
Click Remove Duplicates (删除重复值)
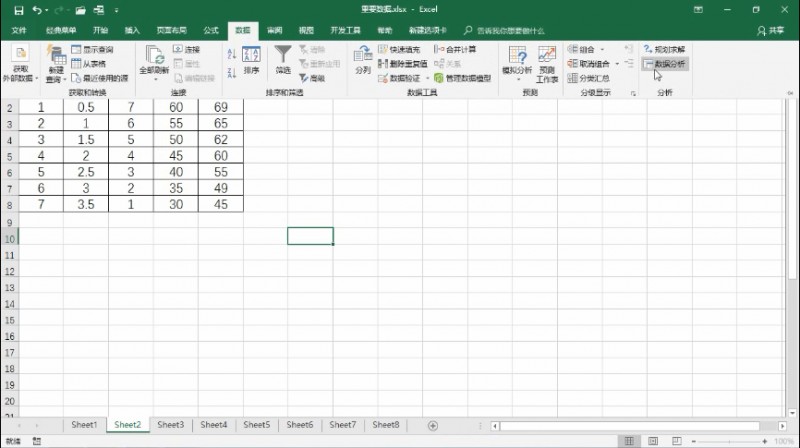tap(403, 64)
